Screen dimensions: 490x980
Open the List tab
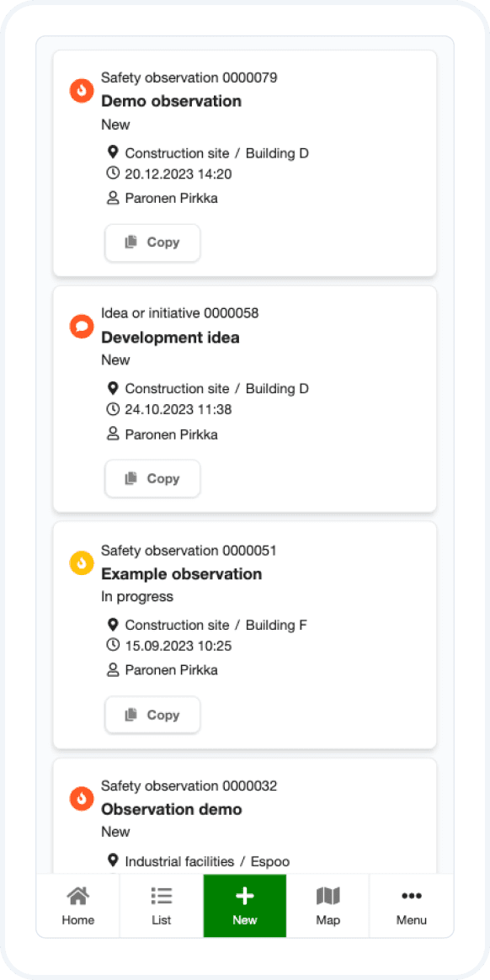[162, 906]
